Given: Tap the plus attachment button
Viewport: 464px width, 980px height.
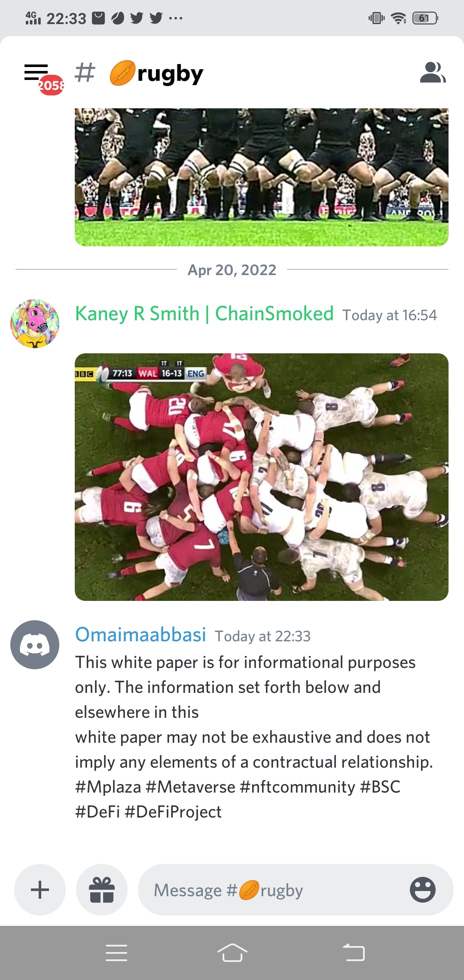Looking at the screenshot, I should (40, 890).
